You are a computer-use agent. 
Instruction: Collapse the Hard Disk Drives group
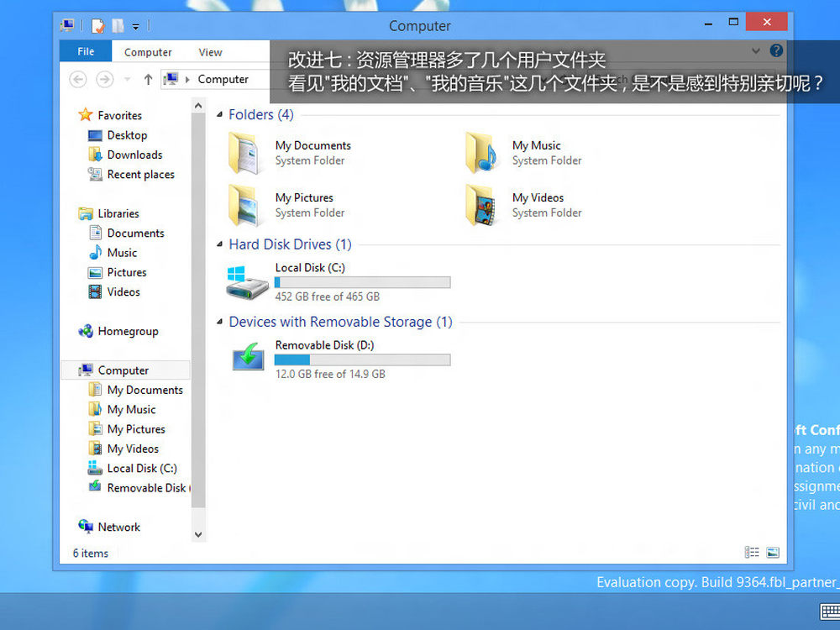pyautogui.click(x=220, y=245)
